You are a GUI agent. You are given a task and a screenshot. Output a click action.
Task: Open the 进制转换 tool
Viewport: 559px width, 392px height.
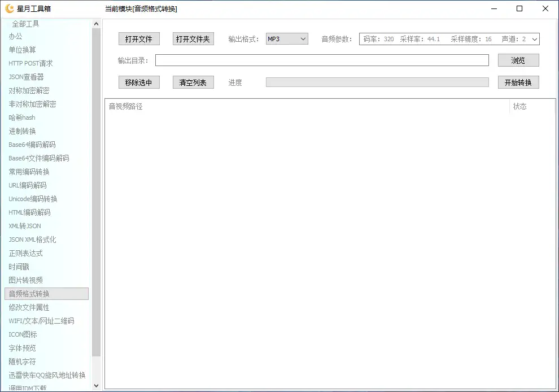[x=22, y=131]
